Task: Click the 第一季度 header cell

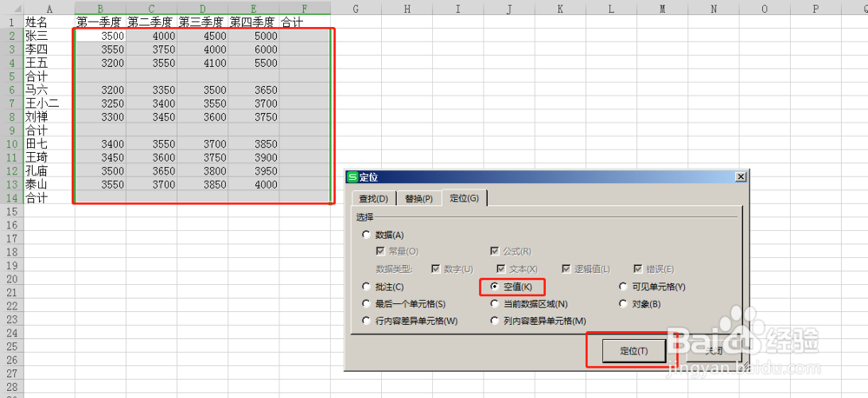Action: point(101,23)
